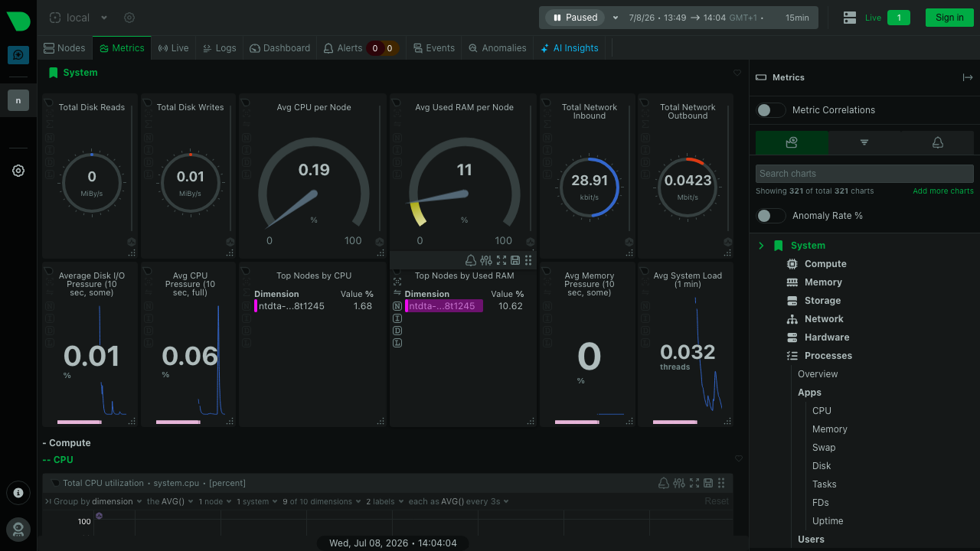Select the charts tab icon in sidebar
Image resolution: width=980 pixels, height=551 pixels.
point(792,142)
